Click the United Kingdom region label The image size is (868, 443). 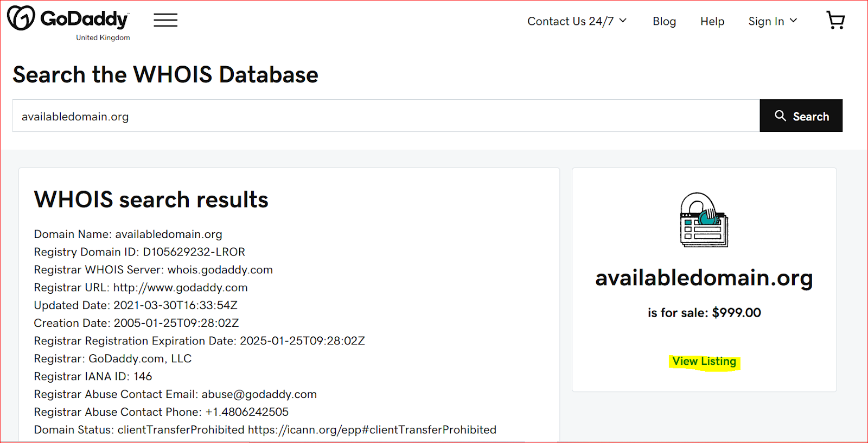(103, 37)
